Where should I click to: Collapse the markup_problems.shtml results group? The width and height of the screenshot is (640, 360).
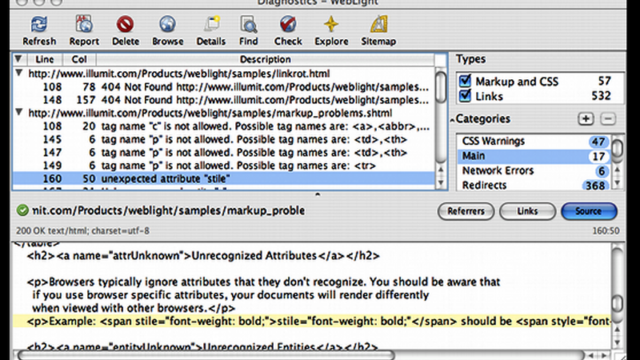[19, 112]
